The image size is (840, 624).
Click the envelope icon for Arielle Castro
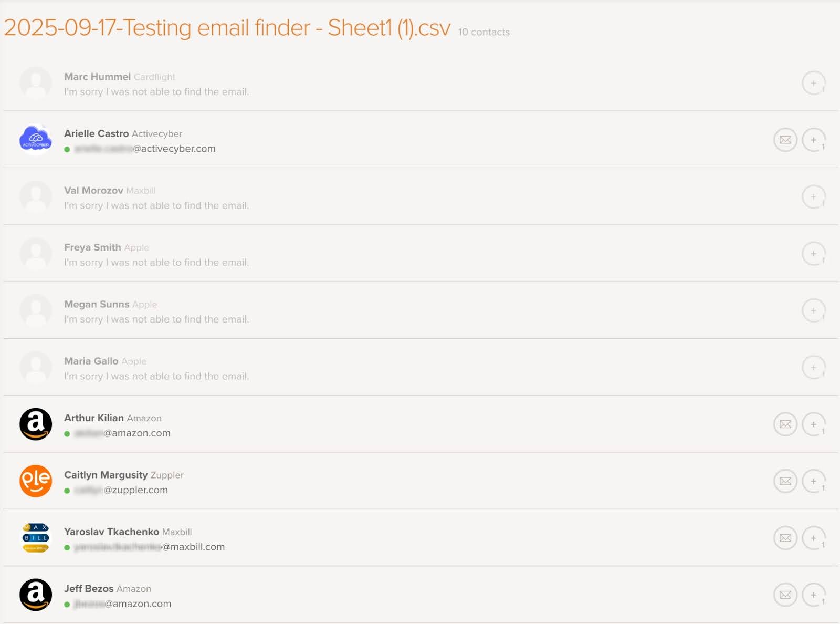(785, 140)
